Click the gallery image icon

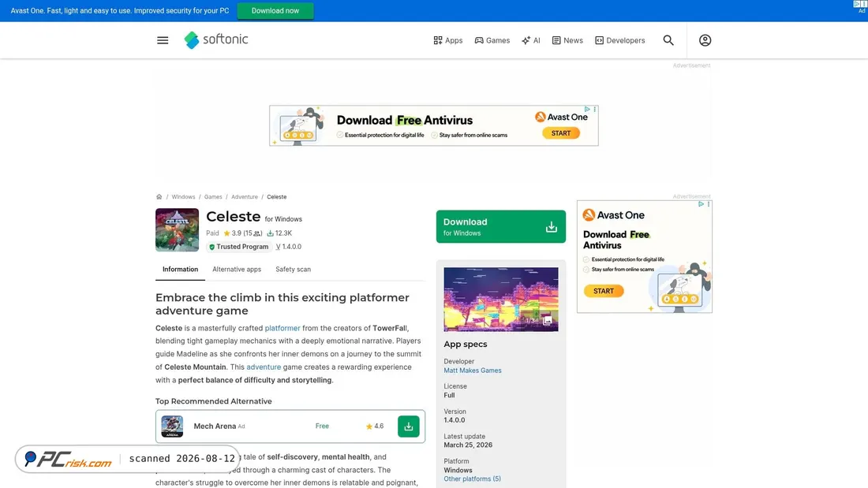point(547,320)
